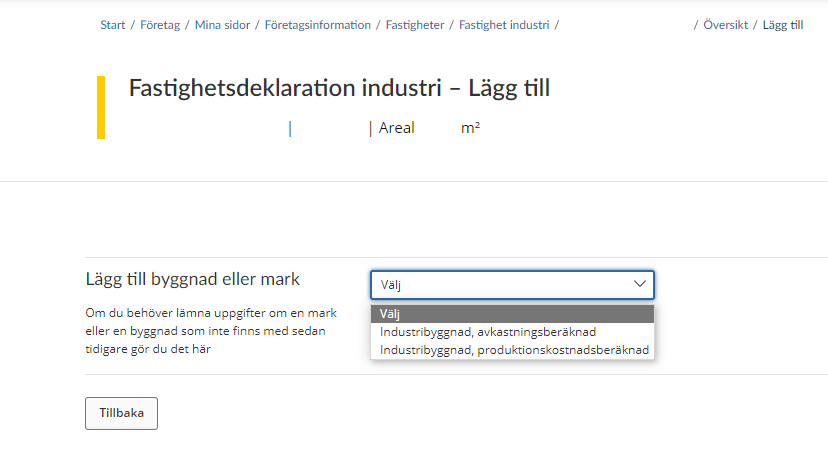Screen dimensions: 828x469
Task: Navigate to Mina sidor breadcrumb
Action: point(222,25)
